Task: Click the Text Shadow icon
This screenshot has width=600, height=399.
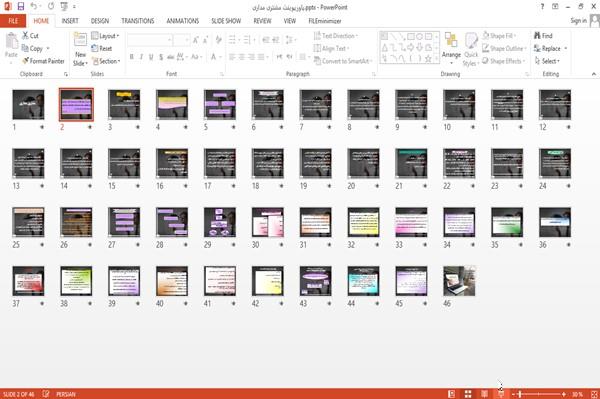Action: (x=161, y=57)
